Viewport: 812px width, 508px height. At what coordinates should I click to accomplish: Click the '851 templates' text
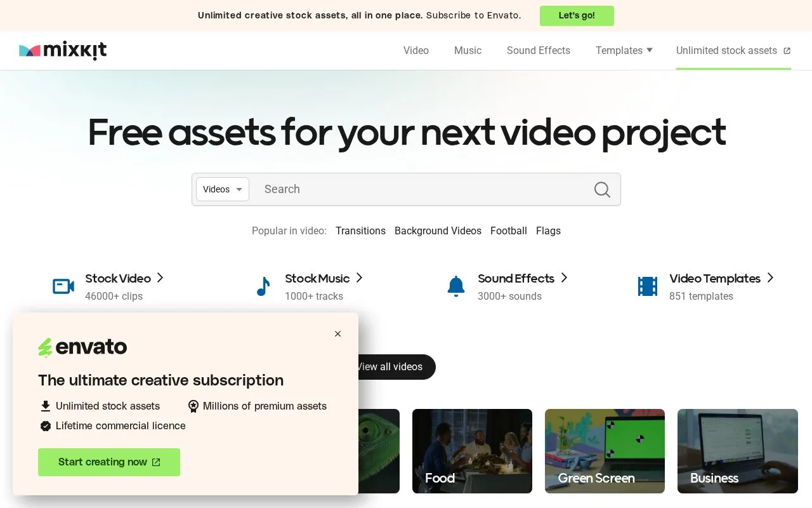701,296
